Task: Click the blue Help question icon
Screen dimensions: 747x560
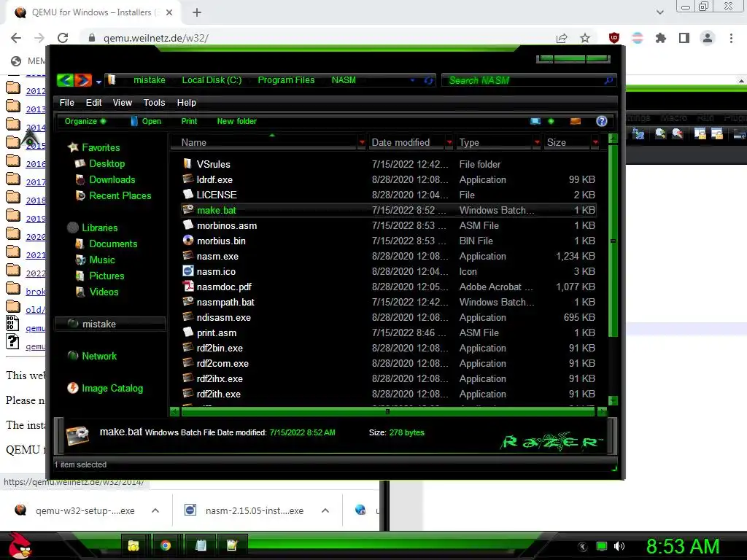Action: click(x=602, y=121)
